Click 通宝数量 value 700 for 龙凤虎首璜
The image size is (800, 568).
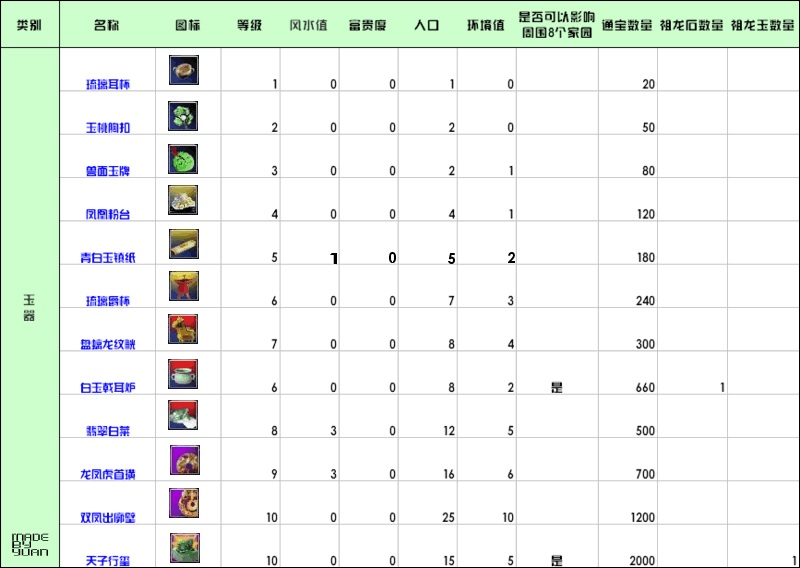[645, 475]
